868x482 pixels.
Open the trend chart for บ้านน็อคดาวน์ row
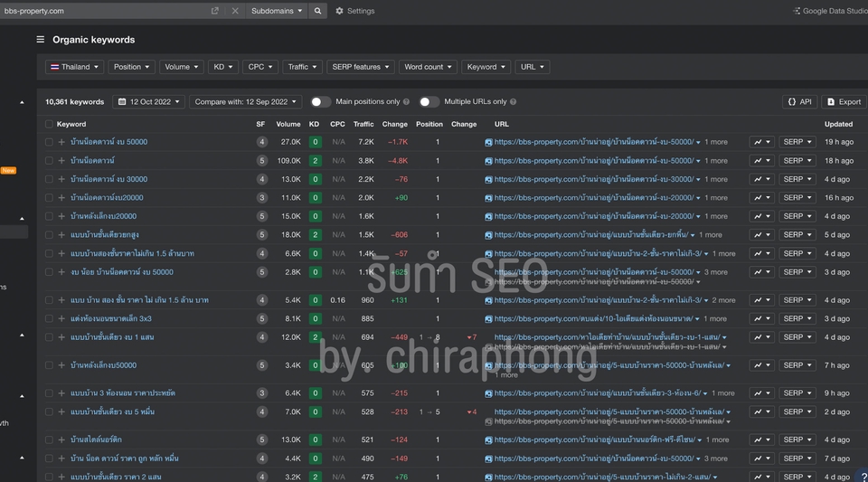pos(761,161)
